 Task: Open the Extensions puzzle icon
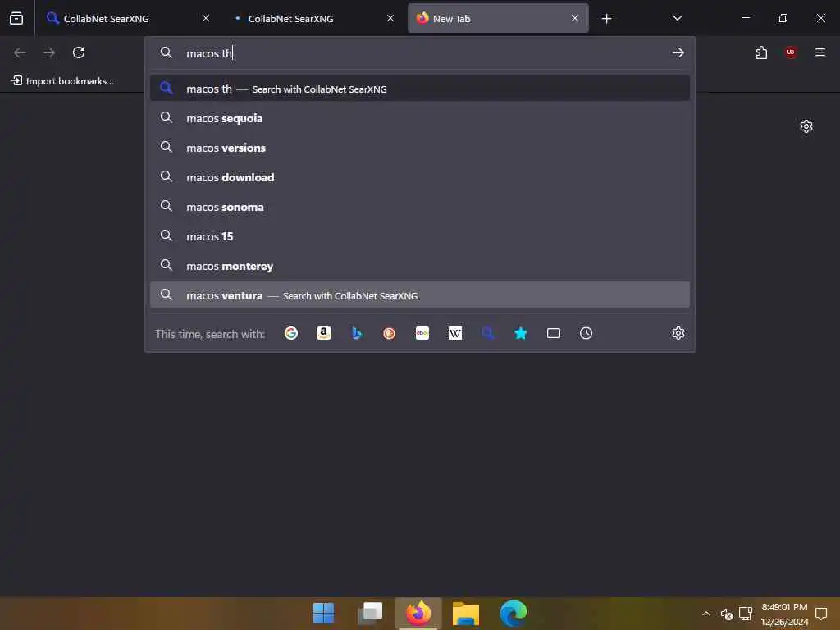point(761,52)
